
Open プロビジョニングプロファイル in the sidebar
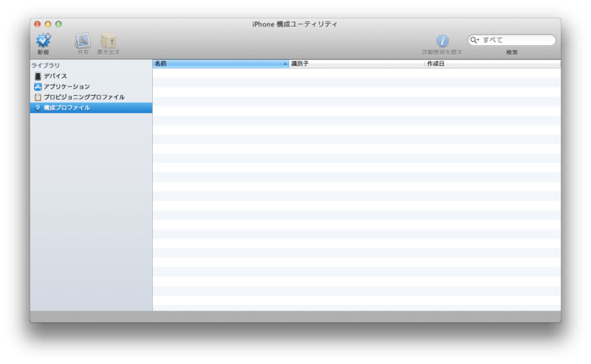coord(83,97)
